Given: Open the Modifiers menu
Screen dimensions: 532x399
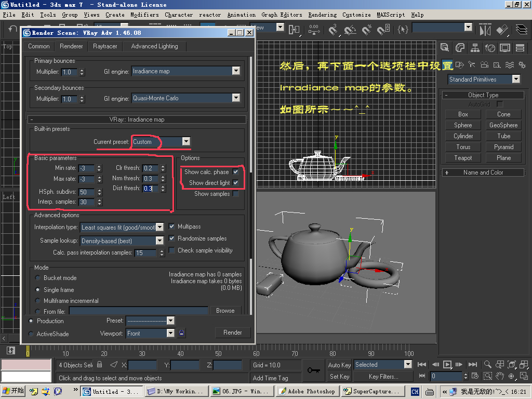Looking at the screenshot, I should (144, 15).
